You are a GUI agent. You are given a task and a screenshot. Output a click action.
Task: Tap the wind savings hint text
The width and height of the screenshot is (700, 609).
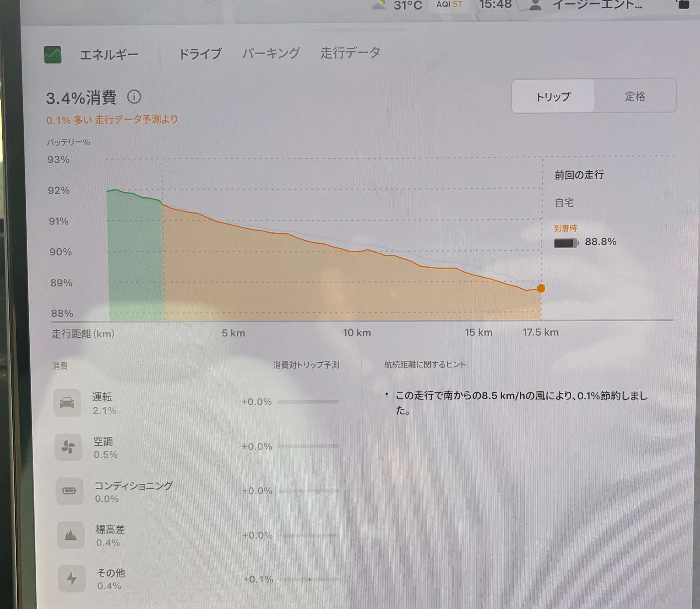pos(521,402)
